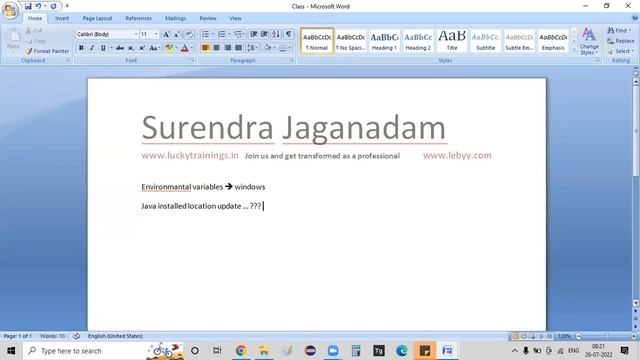Viewport: 640px width, 360px height.
Task: Apply the Heading 2 style
Action: point(418,41)
